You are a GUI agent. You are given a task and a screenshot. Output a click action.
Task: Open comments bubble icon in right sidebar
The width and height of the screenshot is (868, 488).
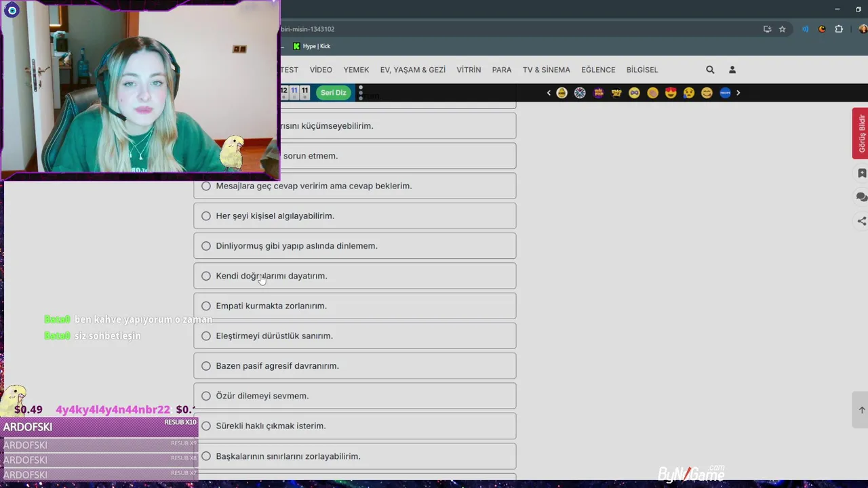click(x=862, y=197)
